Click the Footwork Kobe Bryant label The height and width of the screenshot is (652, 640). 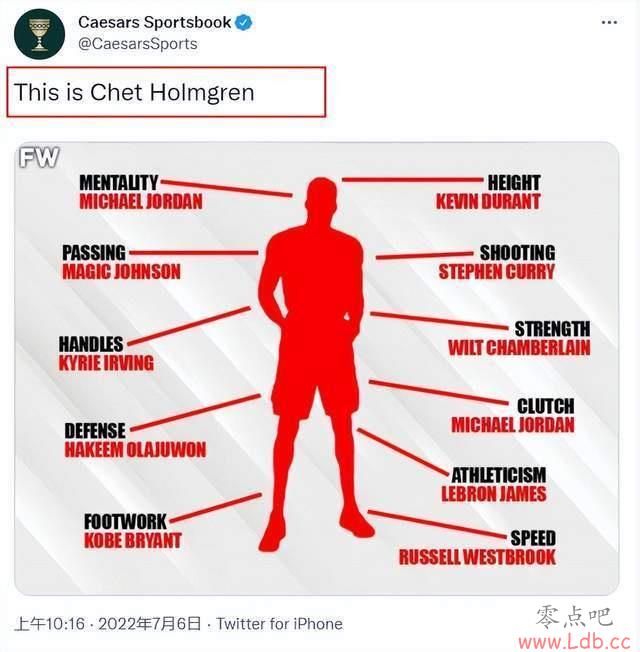point(133,531)
